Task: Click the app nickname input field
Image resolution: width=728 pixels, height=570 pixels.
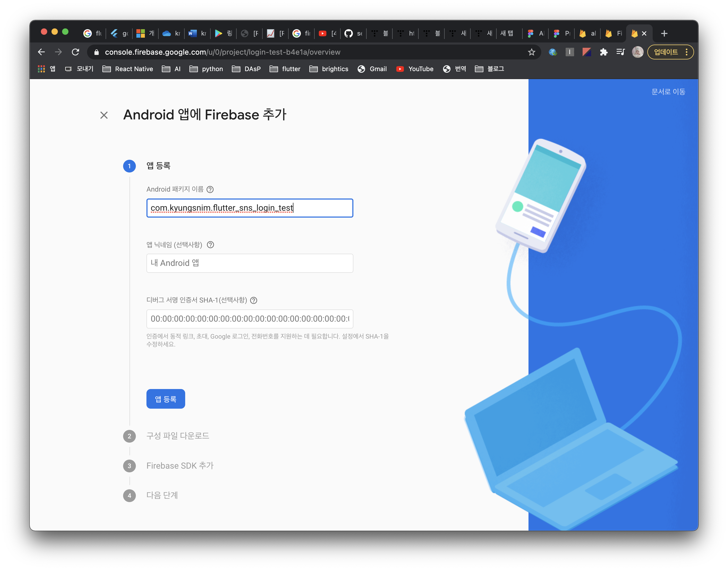Action: [250, 263]
